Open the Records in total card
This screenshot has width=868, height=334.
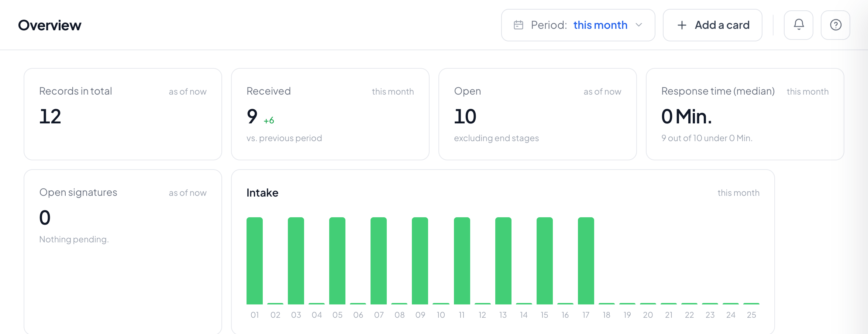point(123,114)
